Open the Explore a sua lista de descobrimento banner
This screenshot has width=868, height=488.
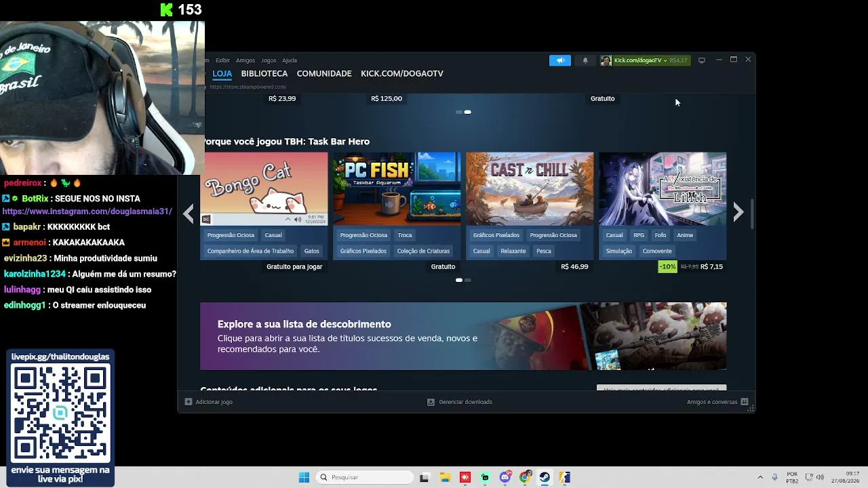tap(463, 336)
